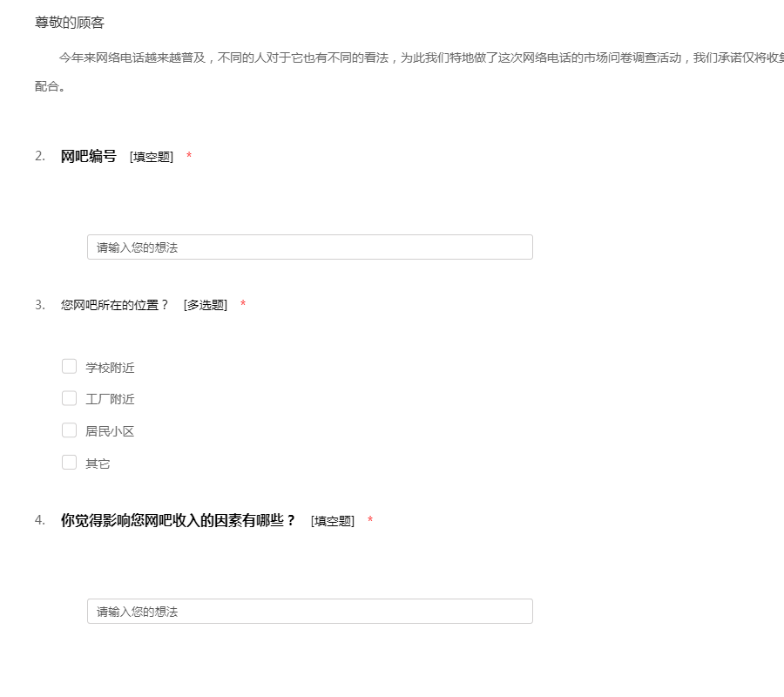Check the 学校附近 checkbox

click(70, 367)
